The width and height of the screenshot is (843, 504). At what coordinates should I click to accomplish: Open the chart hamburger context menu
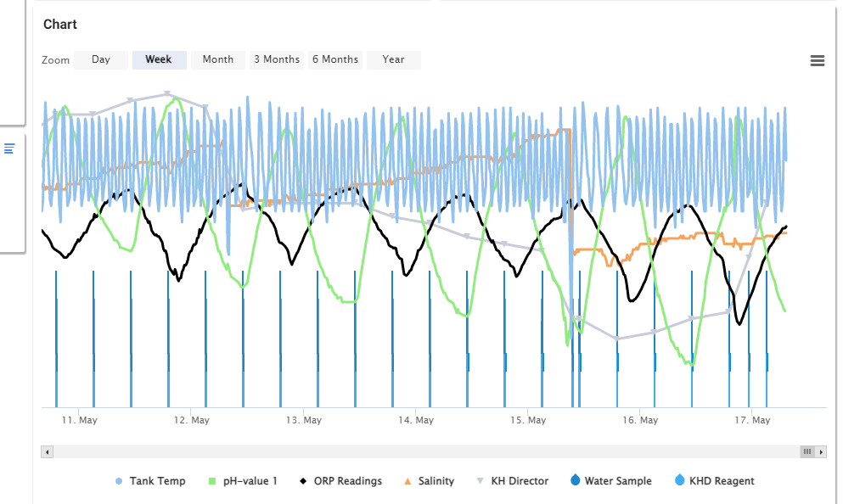point(818,61)
